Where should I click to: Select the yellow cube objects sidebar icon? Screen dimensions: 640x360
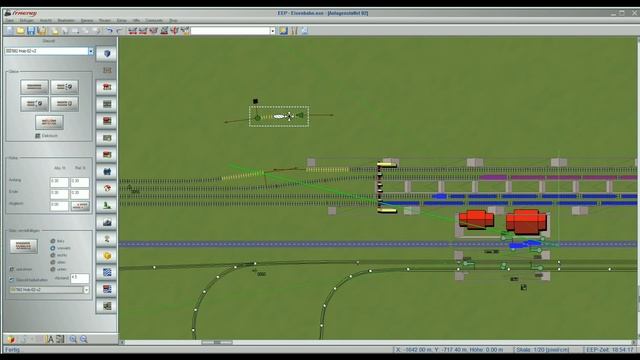pyautogui.click(x=107, y=256)
